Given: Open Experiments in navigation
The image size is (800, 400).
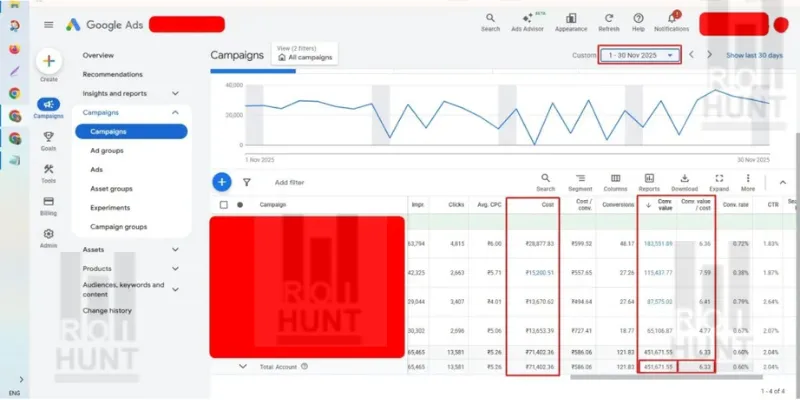Looking at the screenshot, I should click(x=110, y=208).
